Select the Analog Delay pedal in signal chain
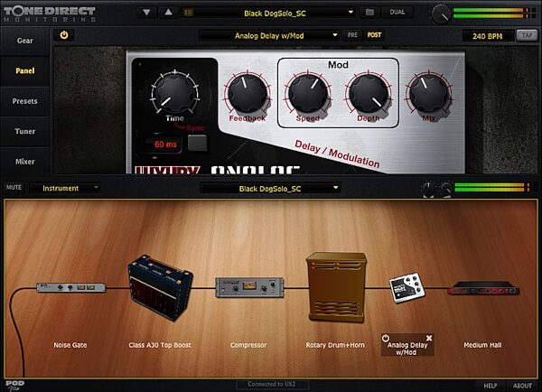Screen dimensions: 542x392 407,288
